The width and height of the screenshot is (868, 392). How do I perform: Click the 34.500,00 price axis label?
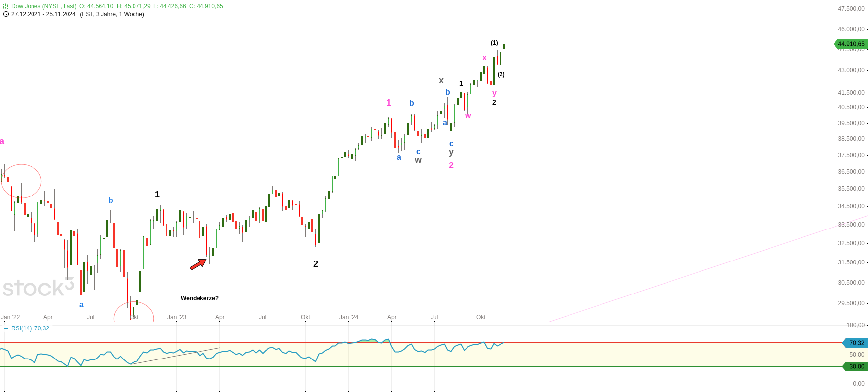(851, 206)
